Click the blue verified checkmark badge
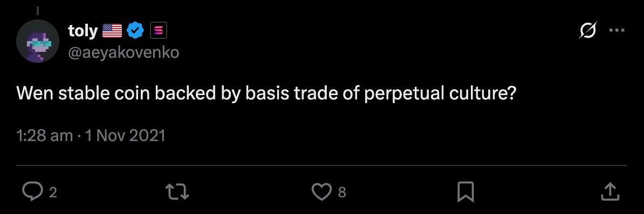The image size is (644, 214). (135, 31)
